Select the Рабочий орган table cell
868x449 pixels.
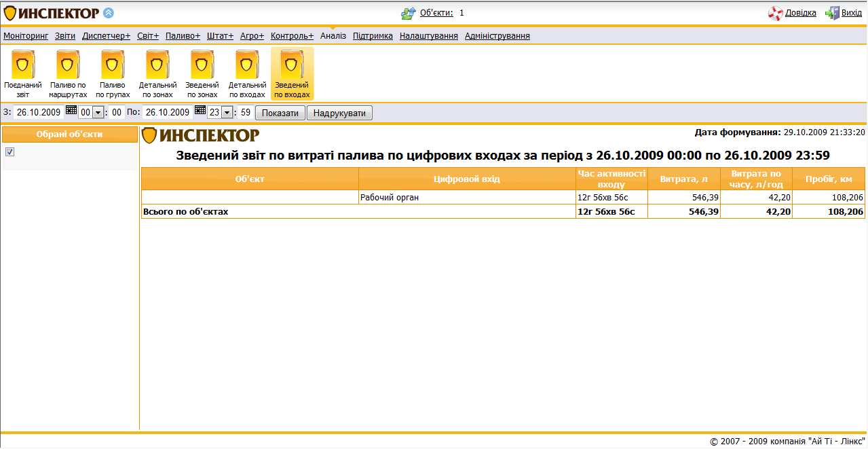(467, 198)
